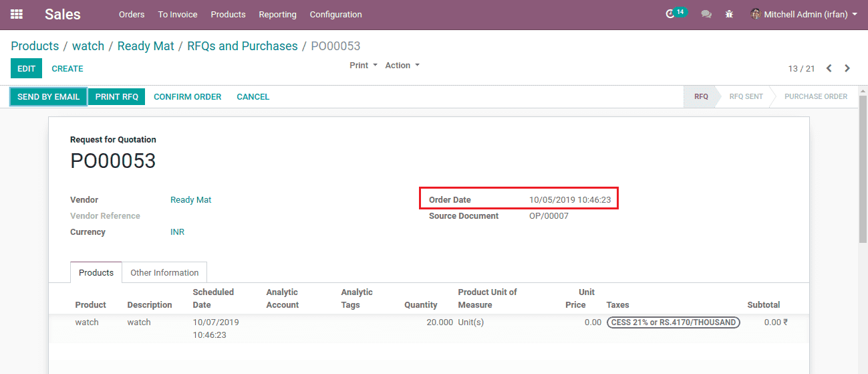The height and width of the screenshot is (374, 868).
Task: Open the Products top menu
Action: click(x=228, y=14)
